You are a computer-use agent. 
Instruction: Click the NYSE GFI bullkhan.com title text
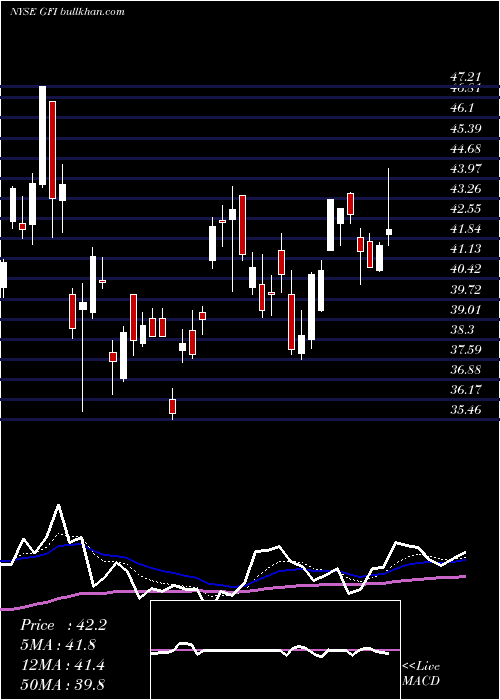(x=67, y=12)
